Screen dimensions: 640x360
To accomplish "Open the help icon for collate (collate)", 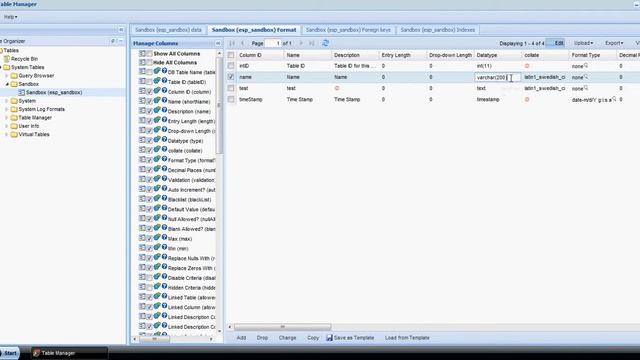I will click(164, 149).
